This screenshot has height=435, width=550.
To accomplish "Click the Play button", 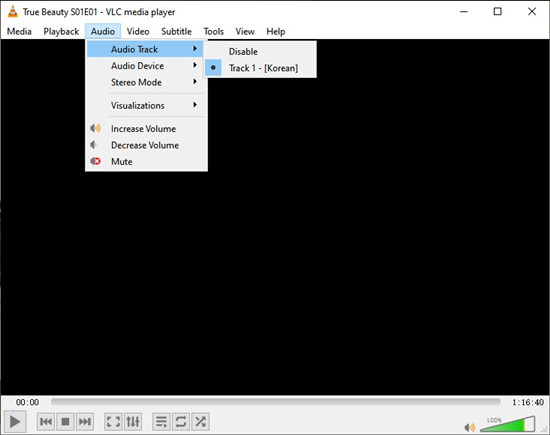I will [x=15, y=421].
